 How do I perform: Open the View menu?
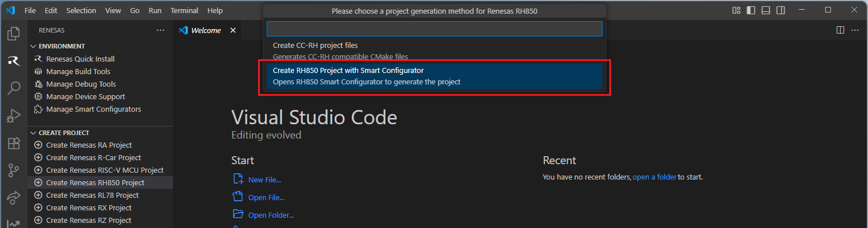113,10
